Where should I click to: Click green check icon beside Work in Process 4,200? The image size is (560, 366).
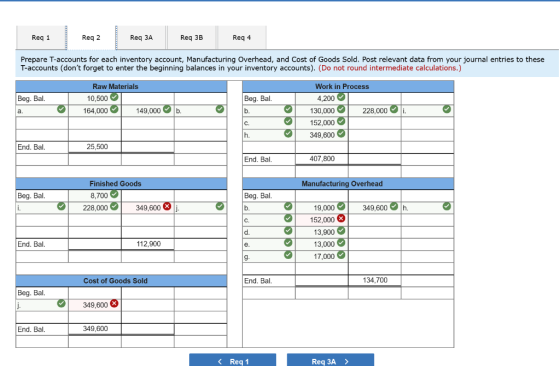click(341, 97)
